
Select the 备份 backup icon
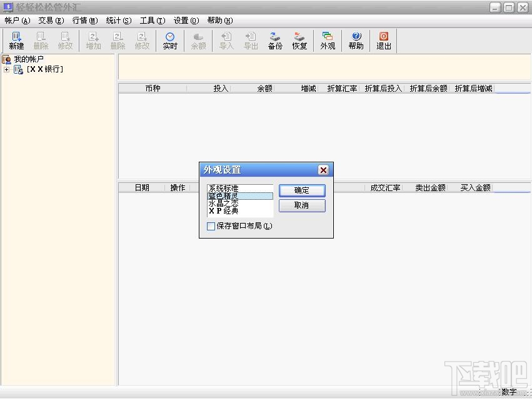[275, 41]
